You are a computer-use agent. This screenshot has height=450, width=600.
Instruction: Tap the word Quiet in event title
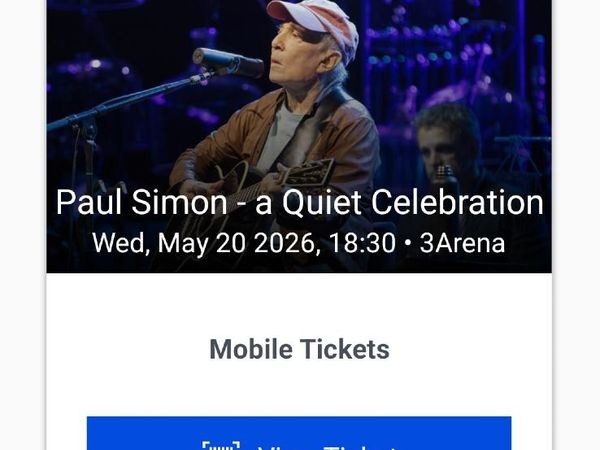click(x=322, y=203)
